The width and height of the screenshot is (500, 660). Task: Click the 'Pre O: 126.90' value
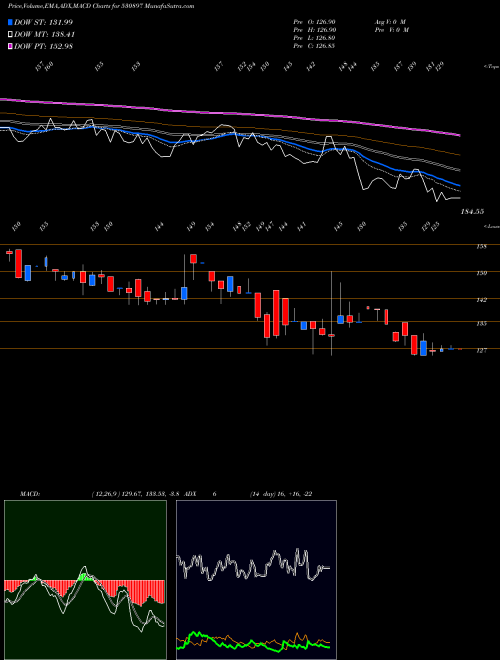[x=314, y=22]
